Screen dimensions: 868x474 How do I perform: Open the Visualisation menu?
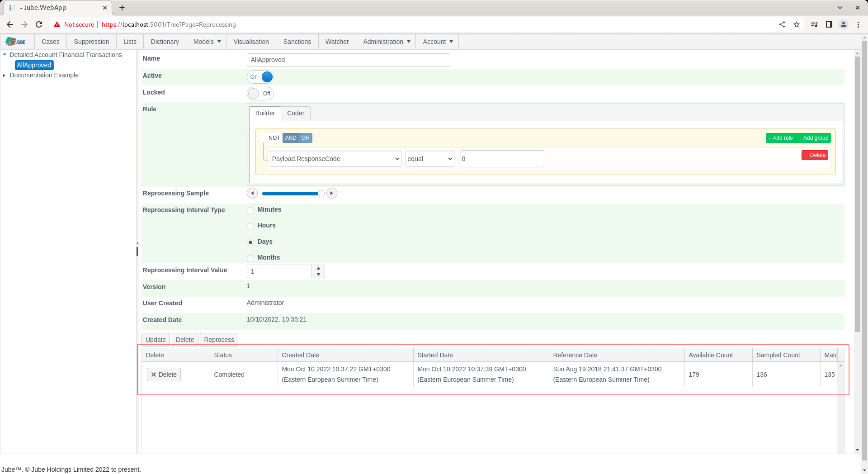251,42
